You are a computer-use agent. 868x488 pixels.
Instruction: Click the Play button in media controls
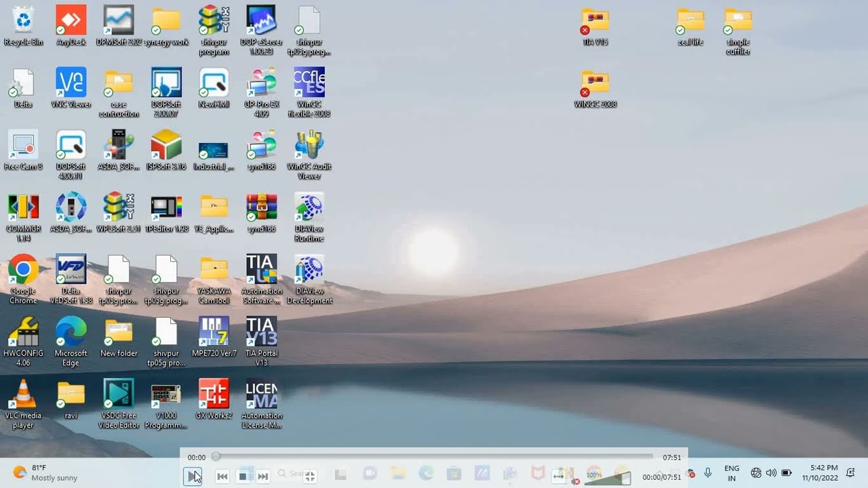(x=193, y=476)
